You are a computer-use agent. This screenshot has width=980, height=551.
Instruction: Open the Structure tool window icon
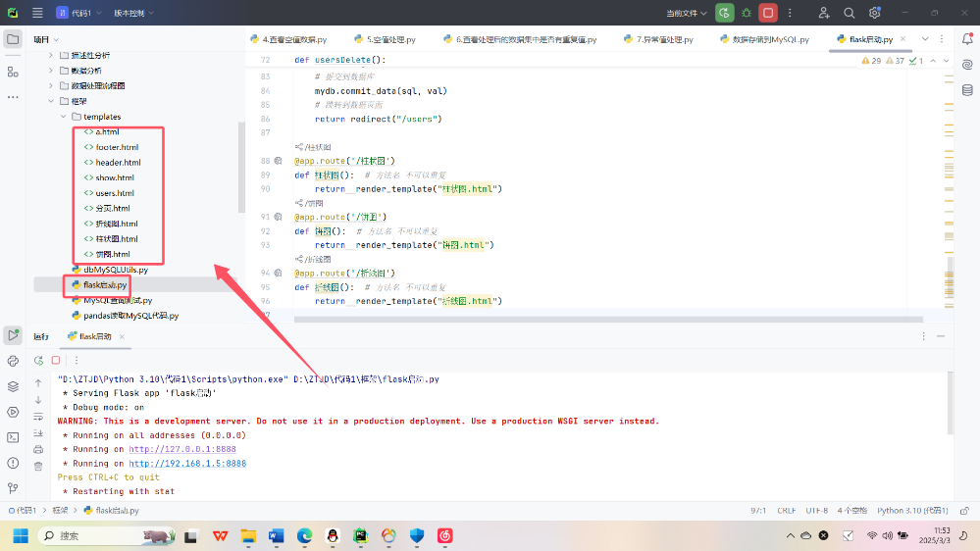pos(13,72)
